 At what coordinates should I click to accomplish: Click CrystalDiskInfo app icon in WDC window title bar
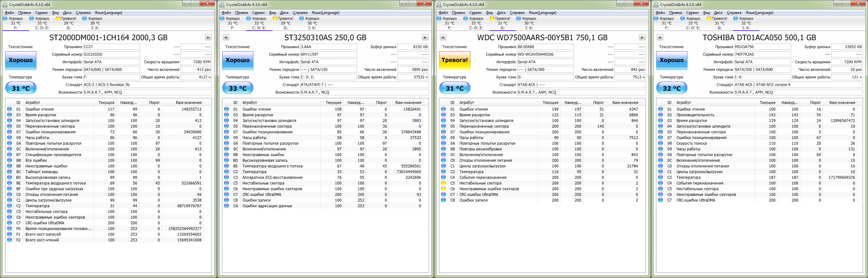click(x=439, y=4)
